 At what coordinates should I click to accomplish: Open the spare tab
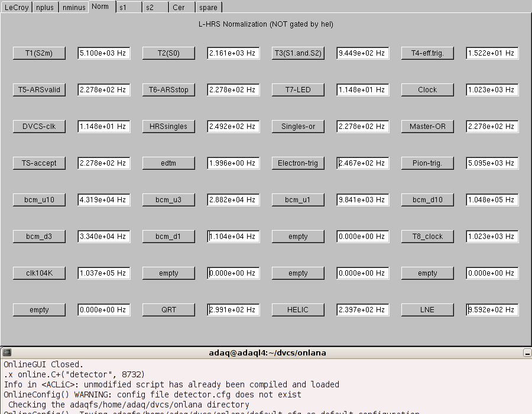pyautogui.click(x=209, y=7)
